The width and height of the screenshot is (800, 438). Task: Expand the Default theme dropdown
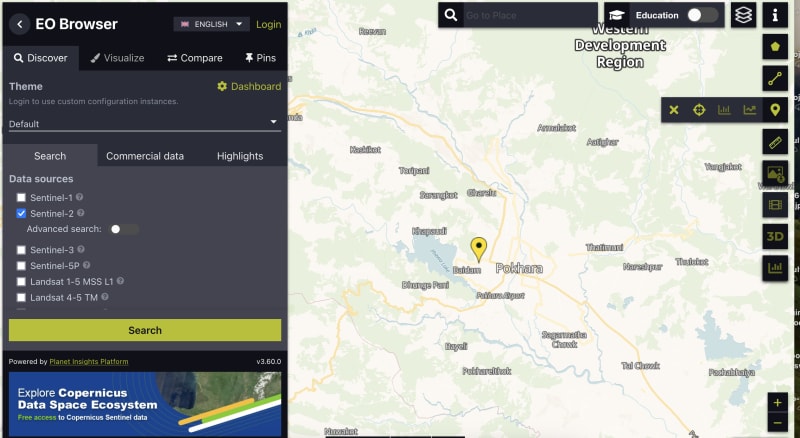[145, 123]
